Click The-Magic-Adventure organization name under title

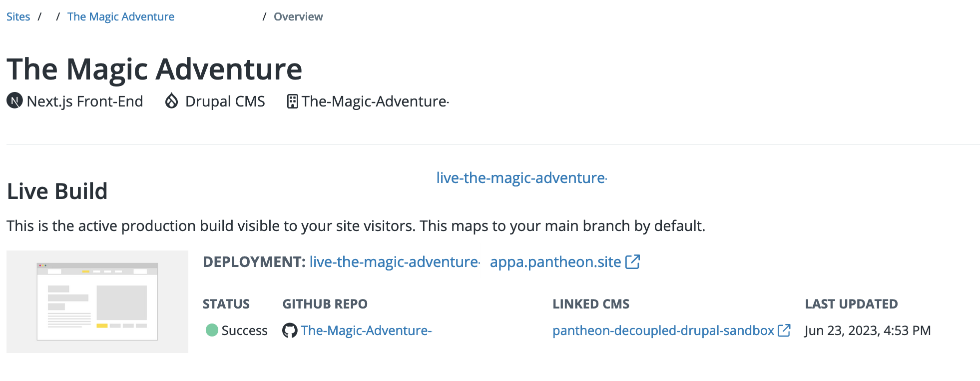coord(375,101)
